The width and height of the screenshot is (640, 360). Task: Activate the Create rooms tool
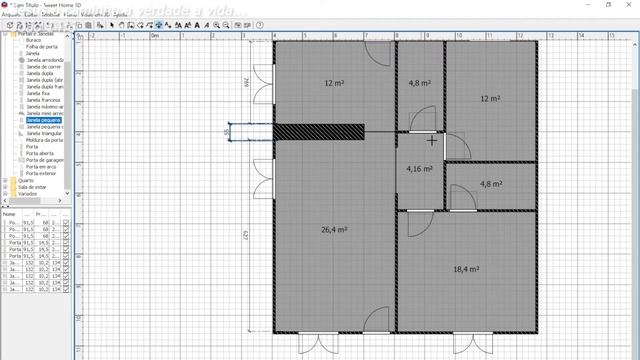click(x=140, y=25)
